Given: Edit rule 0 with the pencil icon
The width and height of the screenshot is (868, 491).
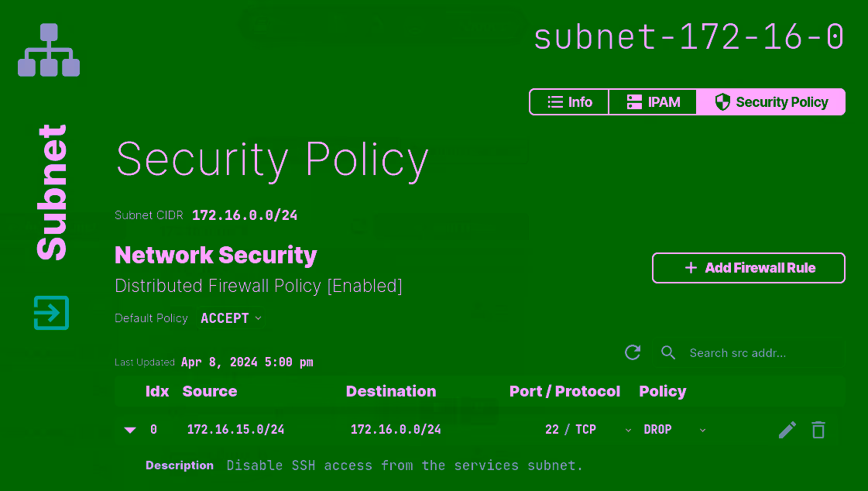Looking at the screenshot, I should tap(787, 429).
